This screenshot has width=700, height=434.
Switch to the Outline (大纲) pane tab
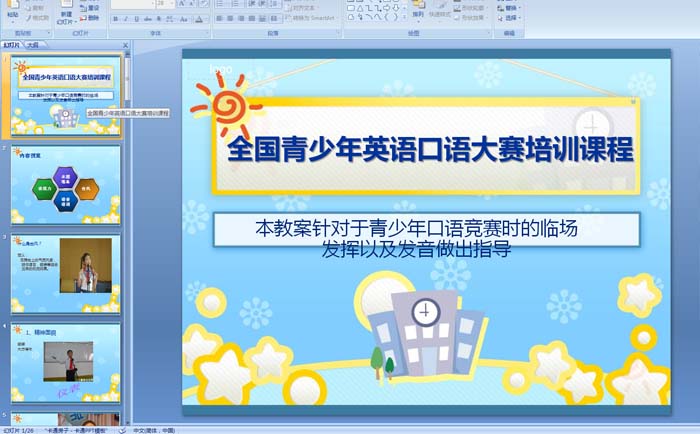(33, 45)
